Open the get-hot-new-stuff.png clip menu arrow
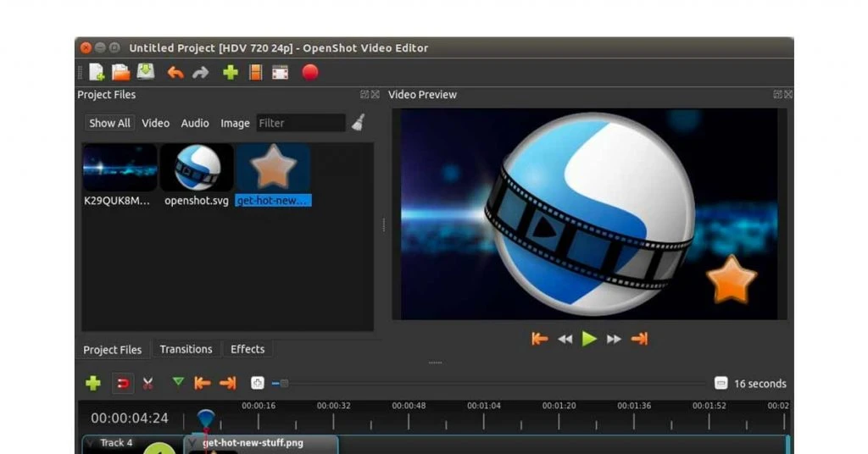The width and height of the screenshot is (868, 454). tap(193, 443)
